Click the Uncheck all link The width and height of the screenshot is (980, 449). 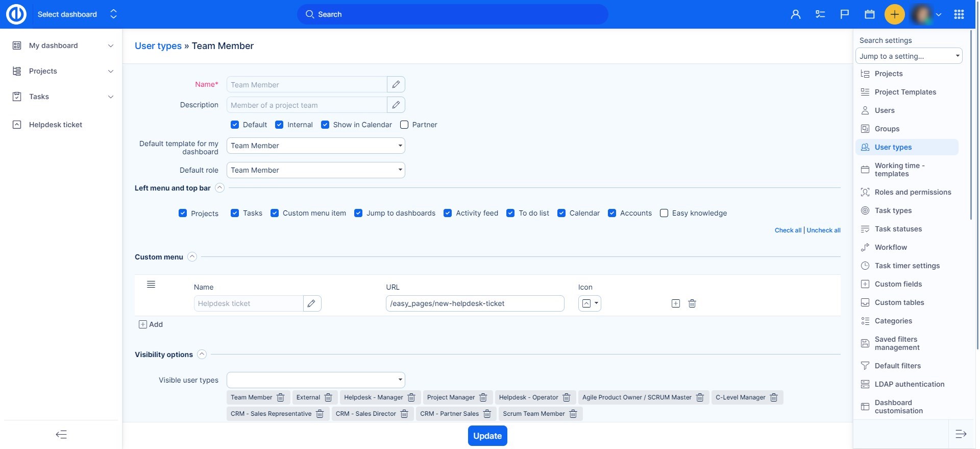pos(823,230)
